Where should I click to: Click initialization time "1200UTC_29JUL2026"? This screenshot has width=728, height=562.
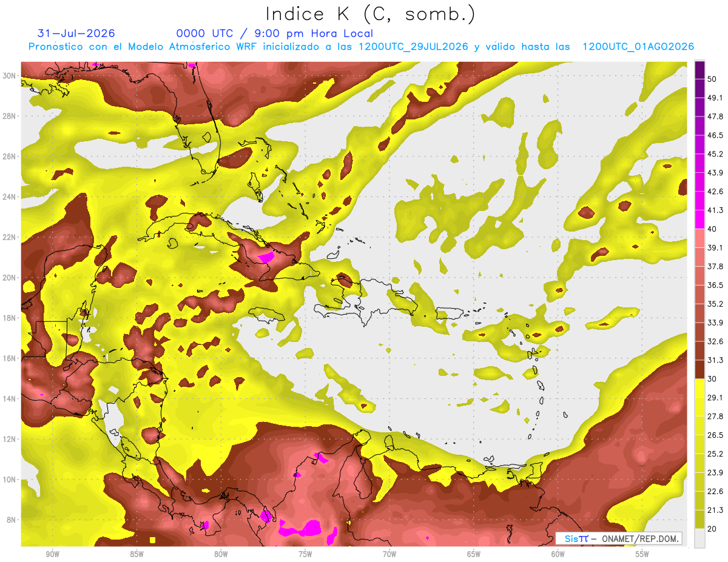click(413, 47)
